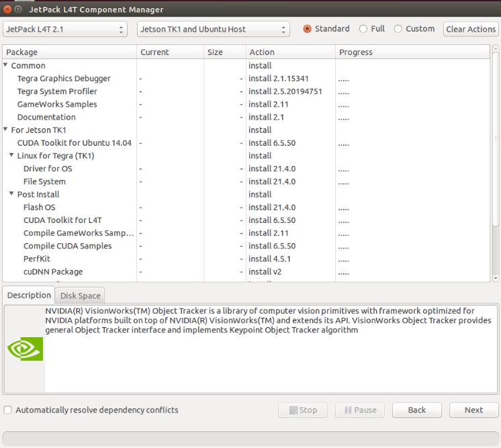501x448 pixels.
Task: Collapse the Post Install group
Action: 11,193
